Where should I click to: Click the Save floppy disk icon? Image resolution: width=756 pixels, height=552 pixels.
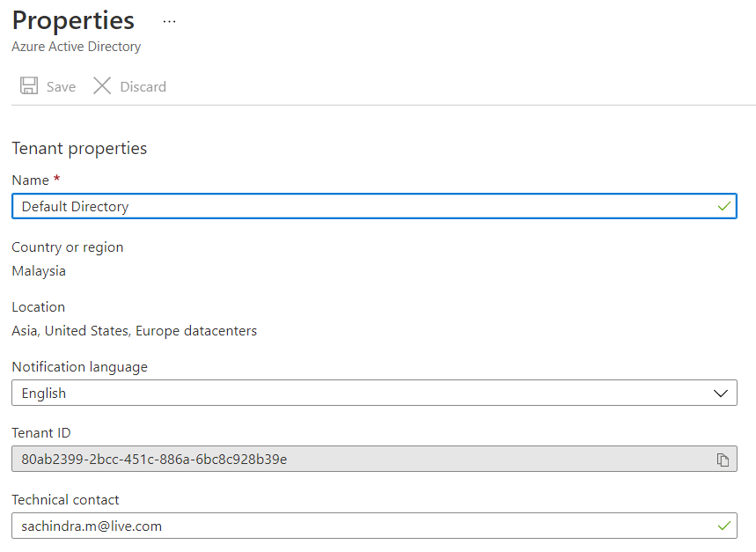pos(29,86)
